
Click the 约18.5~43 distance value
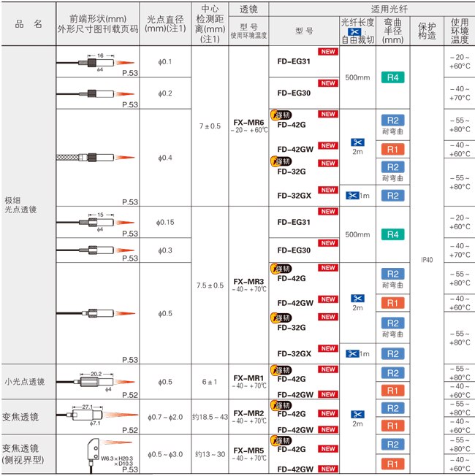click(210, 417)
